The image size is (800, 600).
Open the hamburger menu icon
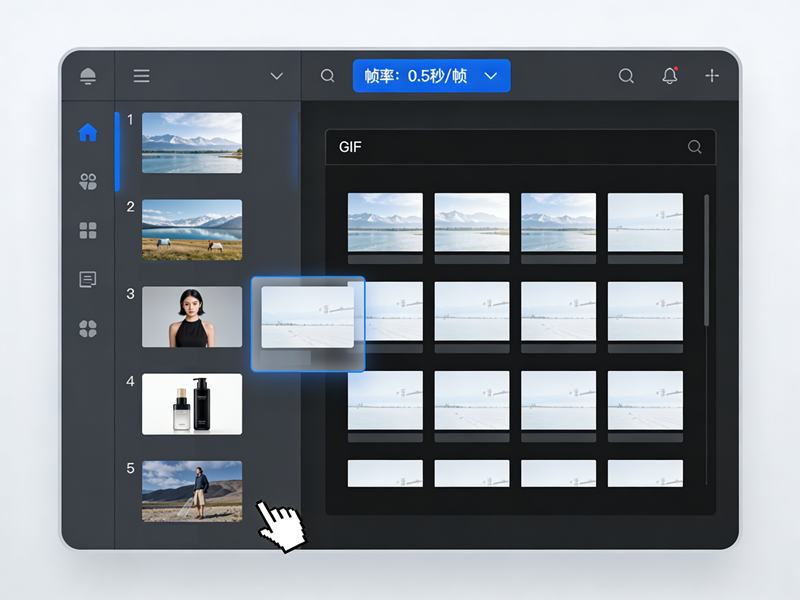(142, 76)
